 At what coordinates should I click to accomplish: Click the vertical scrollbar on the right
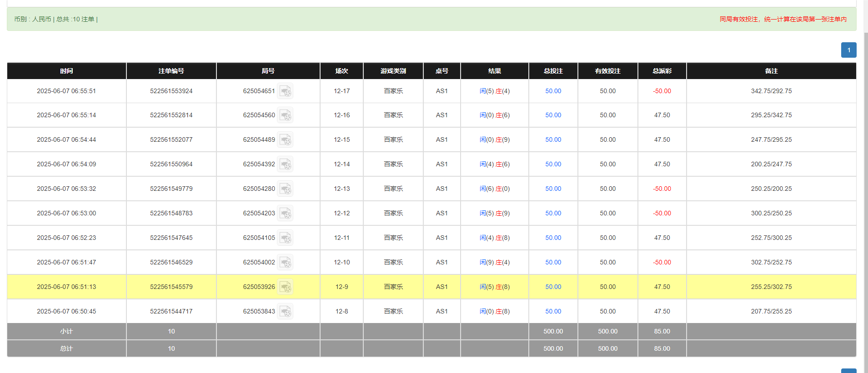[865, 182]
